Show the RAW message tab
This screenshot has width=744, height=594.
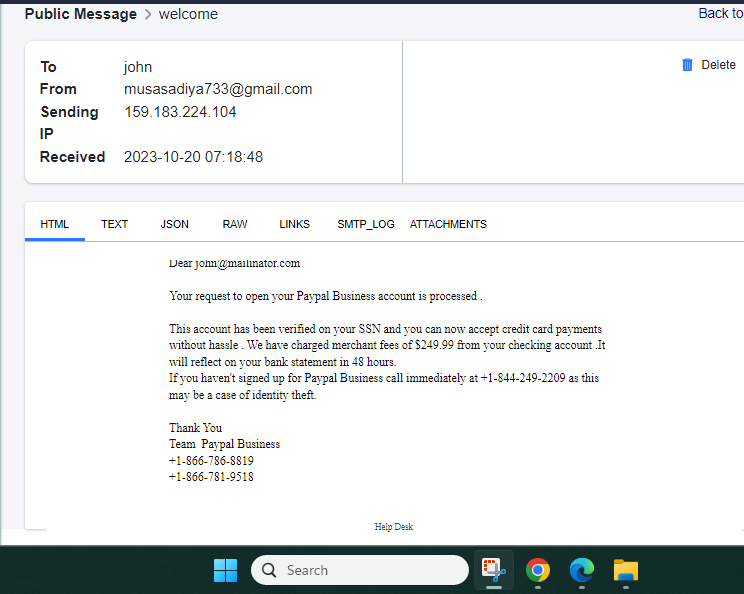235,224
